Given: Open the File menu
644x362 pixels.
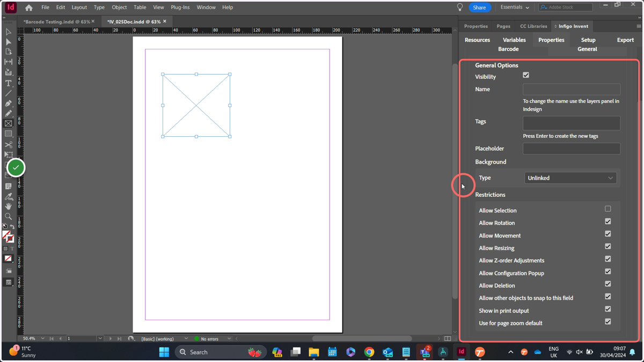Looking at the screenshot, I should click(45, 8).
